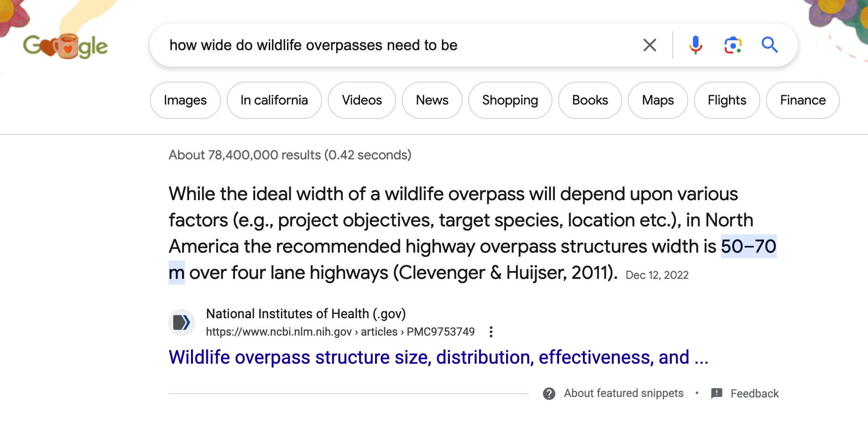Start voice search with microphone

click(695, 45)
